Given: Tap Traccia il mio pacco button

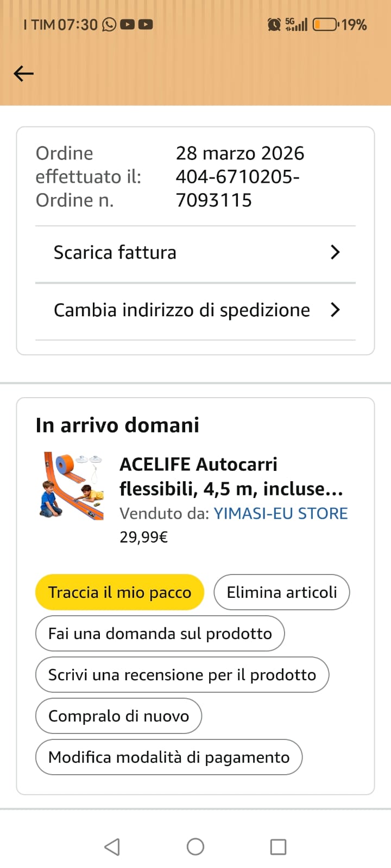Looking at the screenshot, I should pos(119,592).
